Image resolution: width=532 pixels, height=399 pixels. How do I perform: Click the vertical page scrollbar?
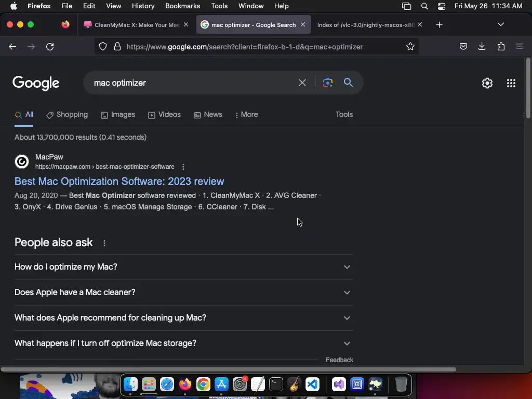528,88
